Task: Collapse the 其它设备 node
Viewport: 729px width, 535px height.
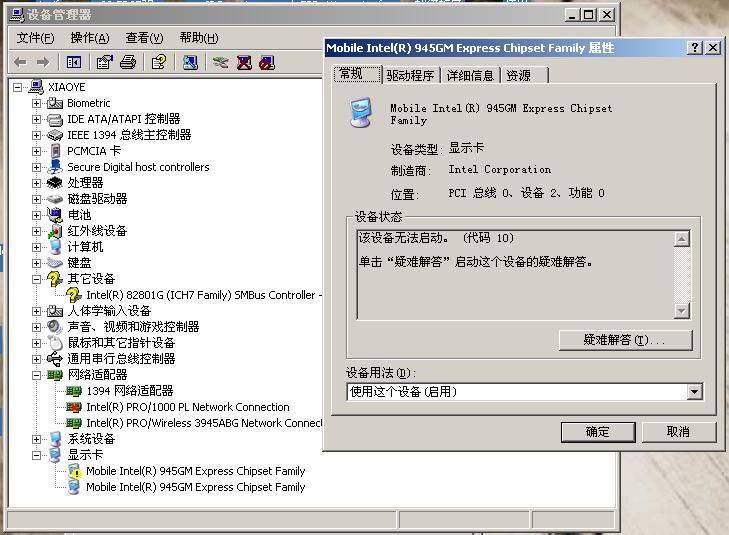Action: [36, 279]
